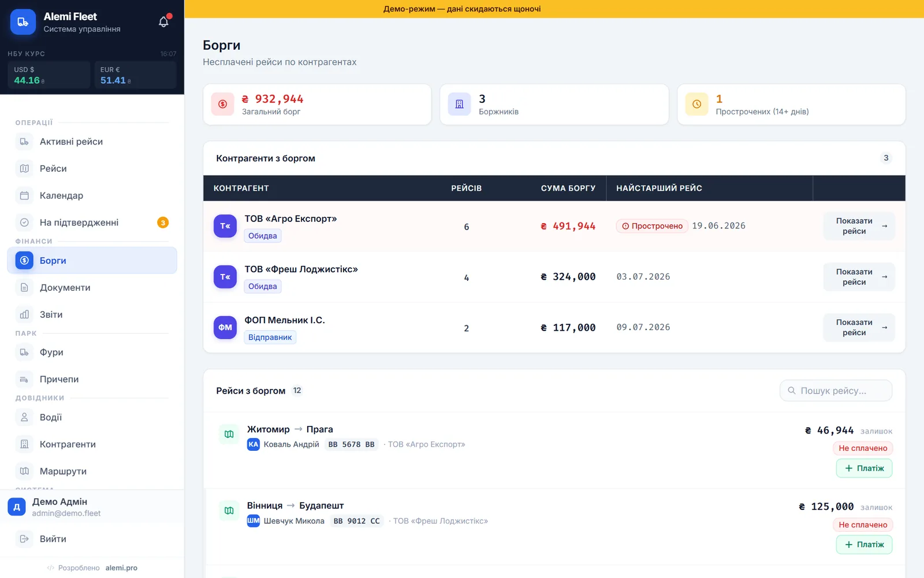Click the overdue clock icon in summary card
This screenshot has height=578, width=924.
[x=696, y=104]
